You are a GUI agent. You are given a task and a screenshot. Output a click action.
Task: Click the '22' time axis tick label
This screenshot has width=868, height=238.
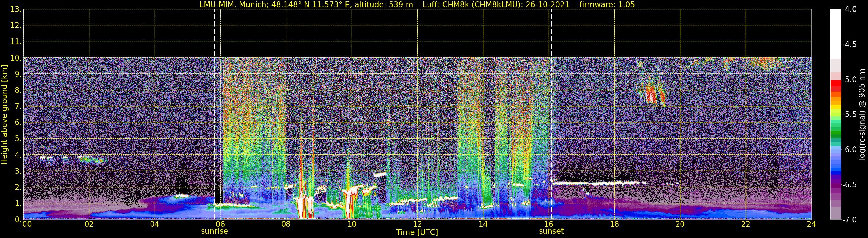click(746, 224)
